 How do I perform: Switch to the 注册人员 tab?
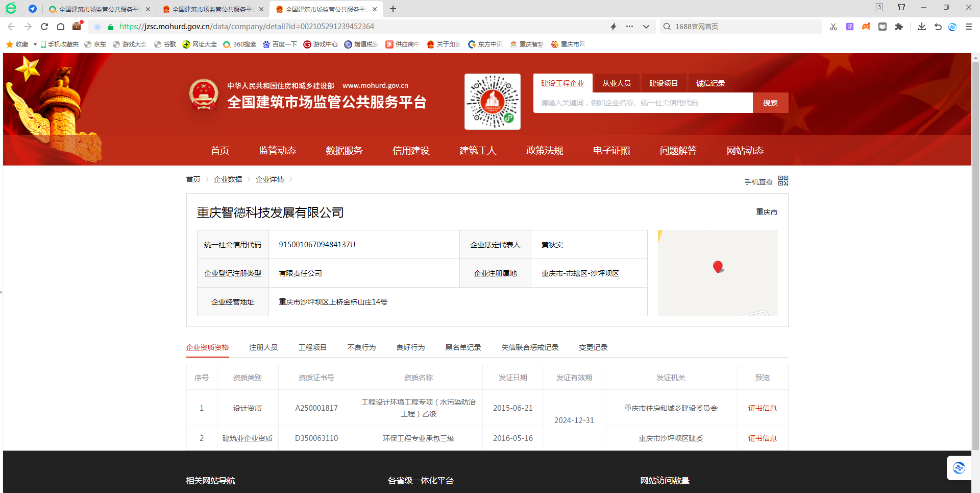[x=263, y=347]
